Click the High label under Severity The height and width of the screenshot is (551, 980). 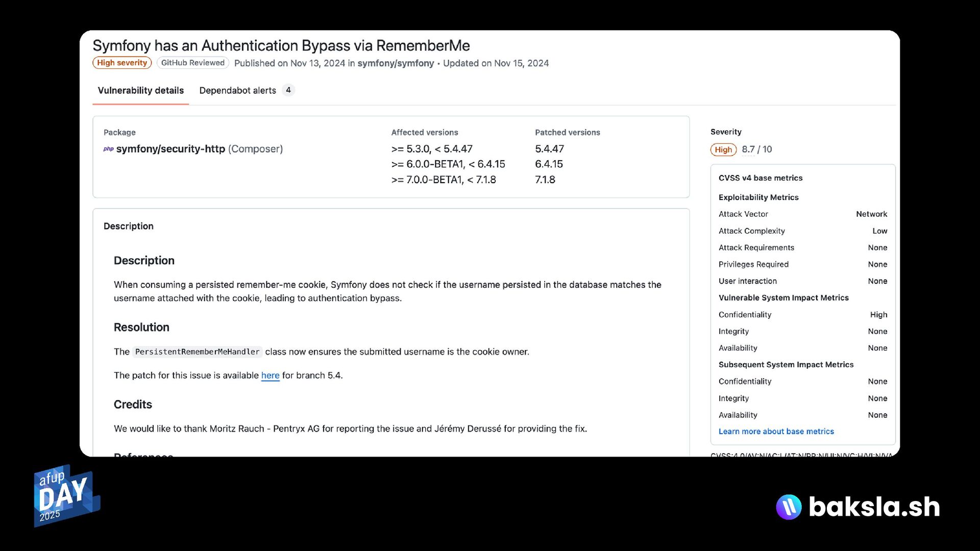pos(723,149)
